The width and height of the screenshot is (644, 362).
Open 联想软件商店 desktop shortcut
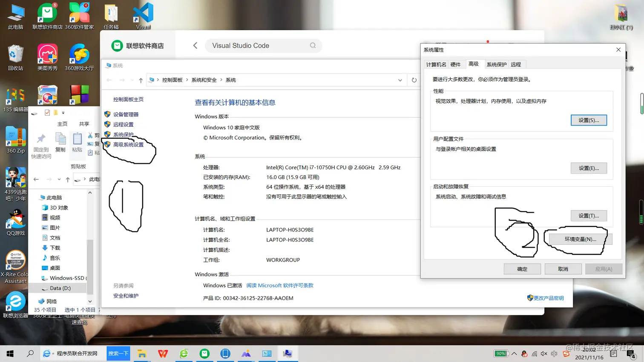47,16
